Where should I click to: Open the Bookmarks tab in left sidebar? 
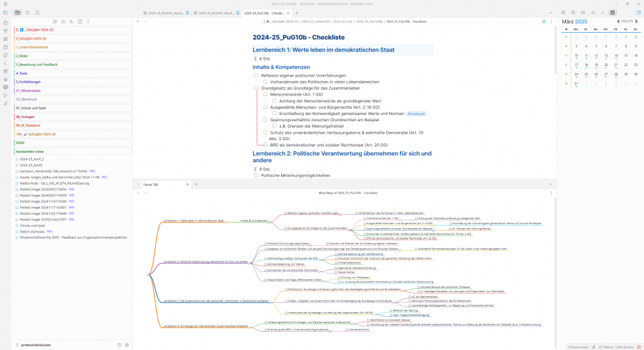pyautogui.click(x=37, y=13)
